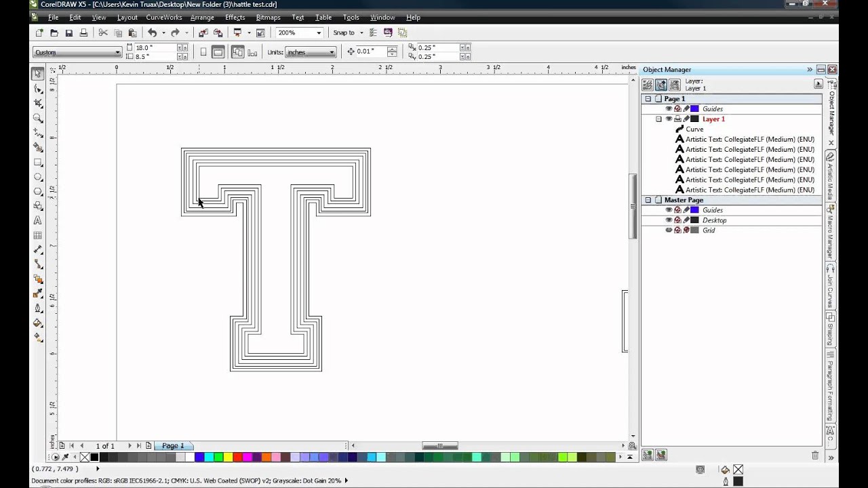Open the Units inches dropdown
The height and width of the screenshot is (488, 868).
[332, 52]
